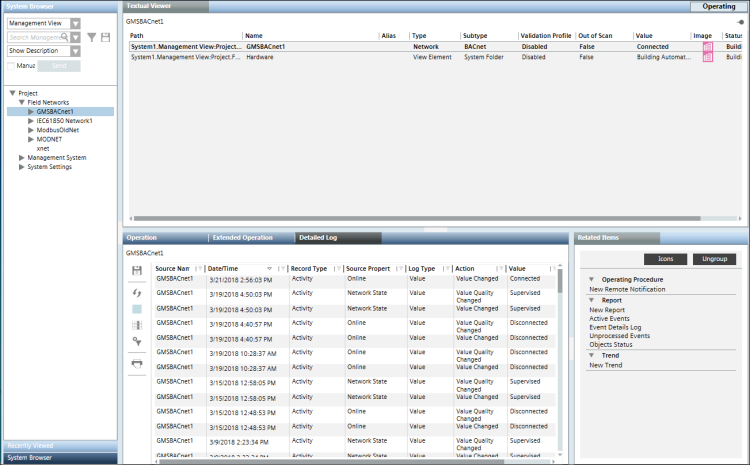750x465 pixels.
Task: Click the Search Management input field
Action: pos(38,37)
